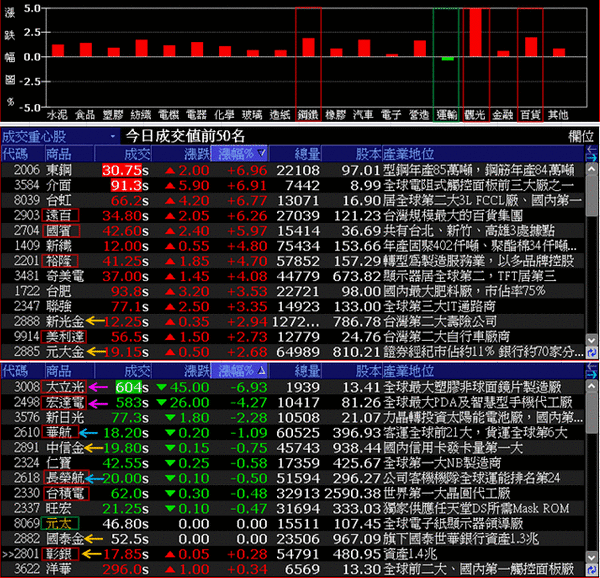Select the 中信金 stock name

point(65,448)
